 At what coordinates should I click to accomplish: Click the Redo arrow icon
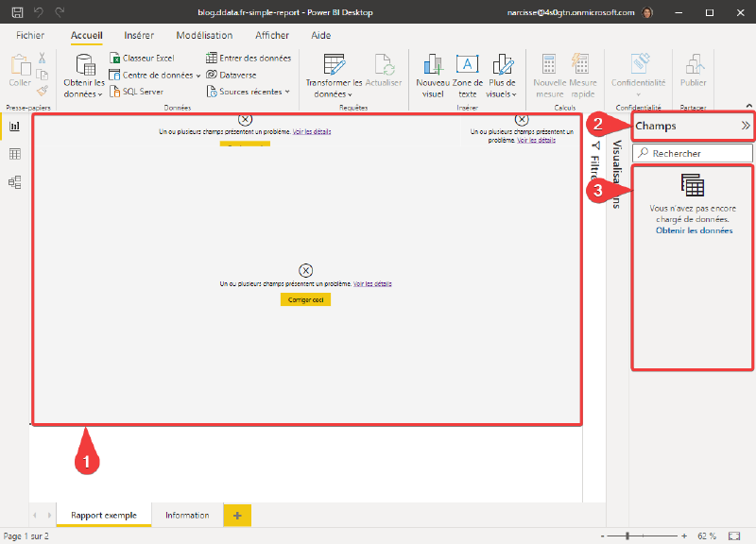point(60,12)
